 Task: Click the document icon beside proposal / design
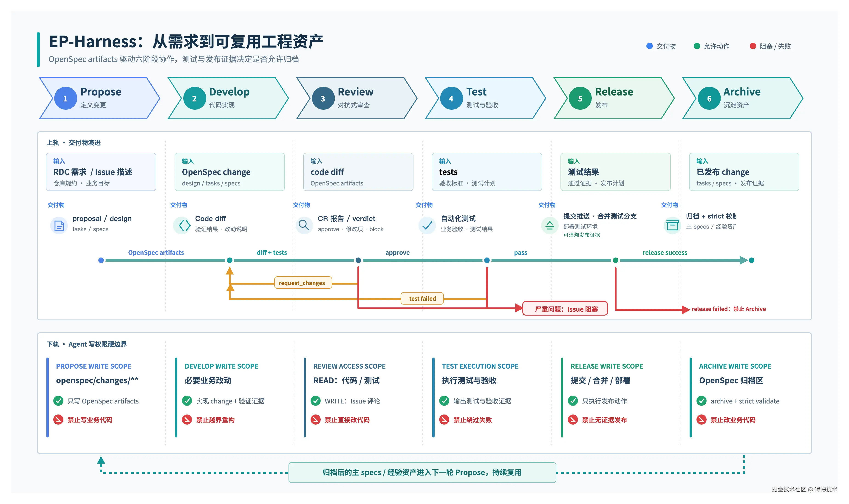coord(59,226)
